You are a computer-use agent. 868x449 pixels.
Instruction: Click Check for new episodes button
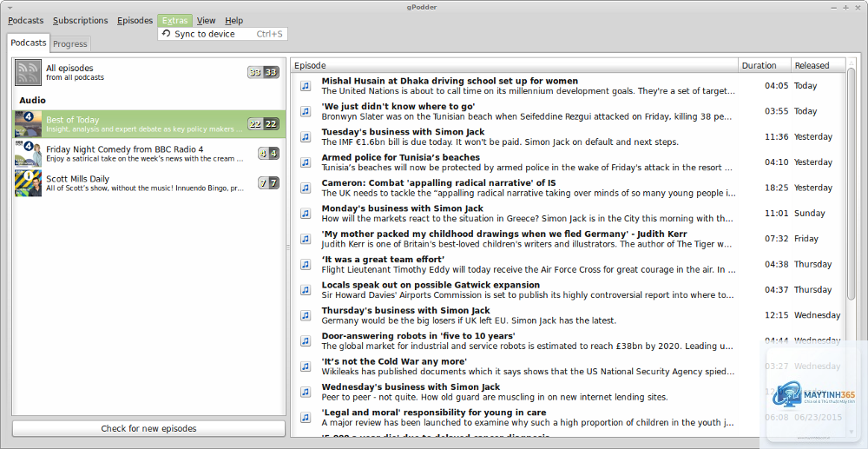click(x=148, y=428)
